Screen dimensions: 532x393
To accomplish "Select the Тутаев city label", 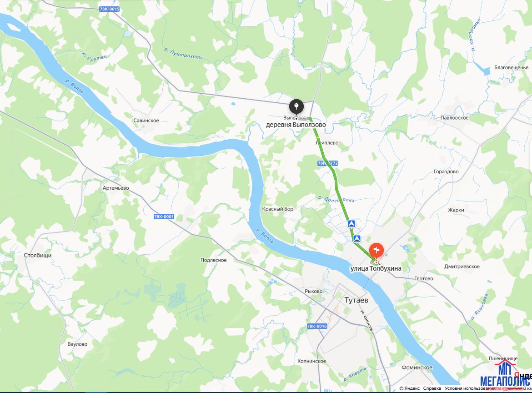I will 356,300.
